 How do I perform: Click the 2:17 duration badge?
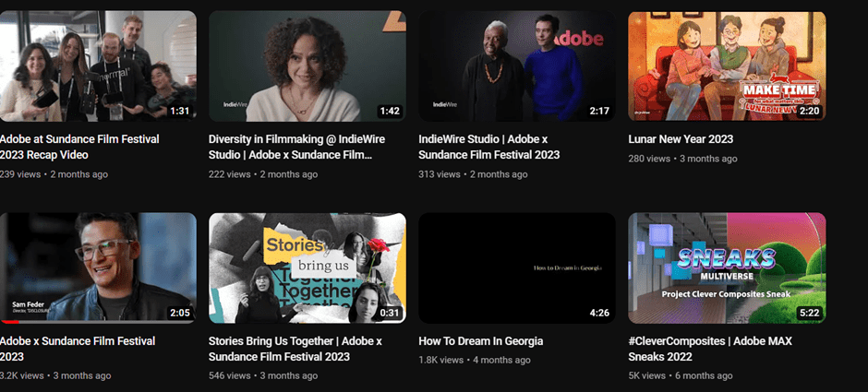click(x=599, y=111)
